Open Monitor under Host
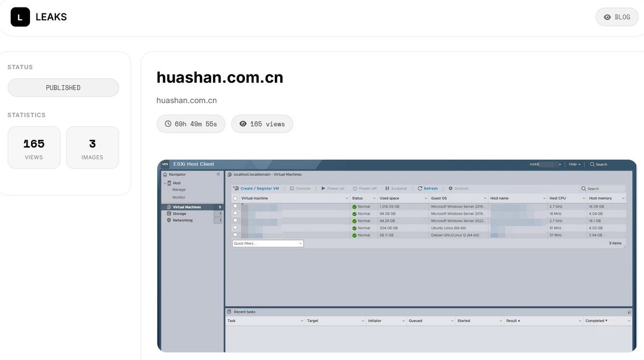 tap(179, 197)
